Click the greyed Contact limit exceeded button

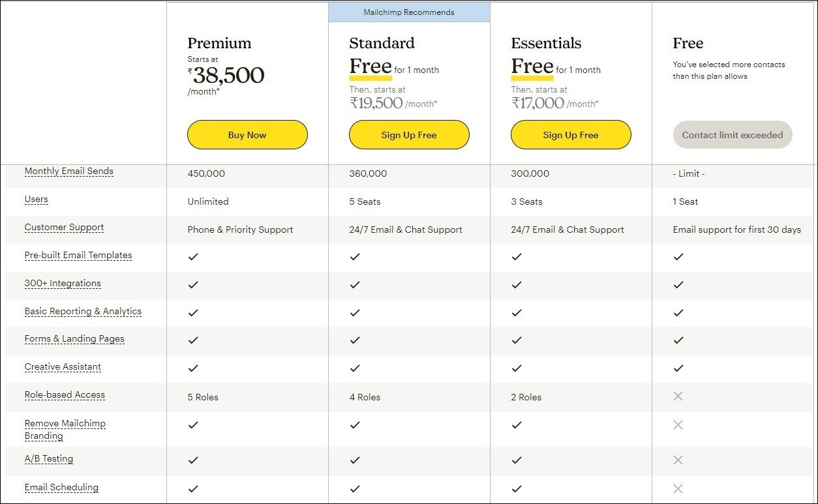[x=733, y=134]
